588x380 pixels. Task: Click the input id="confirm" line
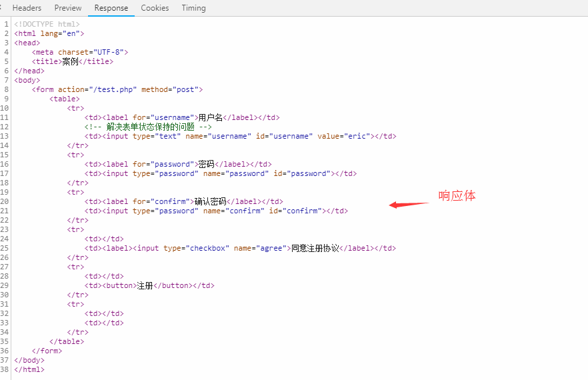[216, 211]
